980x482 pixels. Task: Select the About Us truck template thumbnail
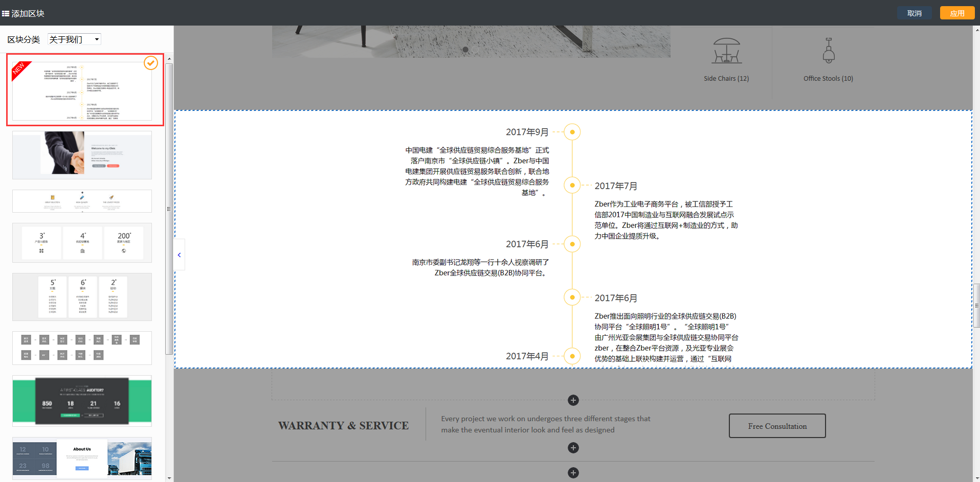(x=82, y=458)
